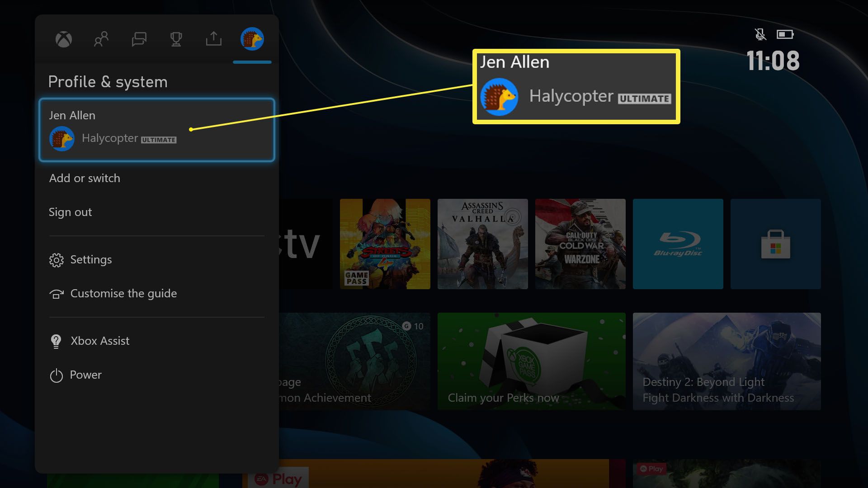Open the Claim your Perks now card

coord(532,361)
